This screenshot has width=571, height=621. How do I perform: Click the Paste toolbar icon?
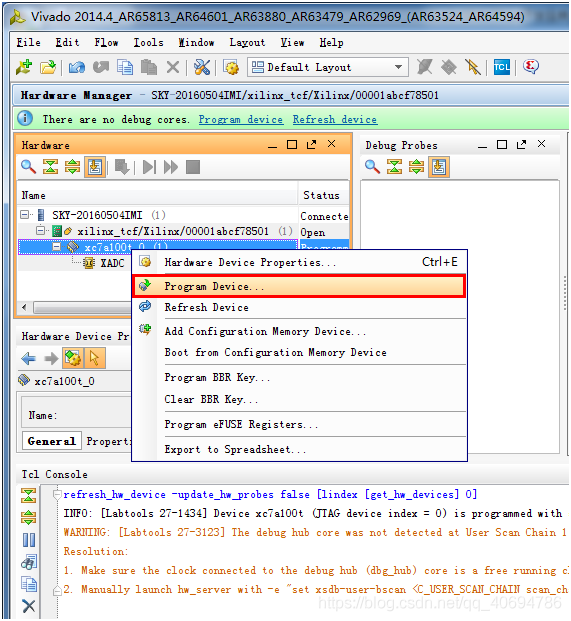pos(149,67)
